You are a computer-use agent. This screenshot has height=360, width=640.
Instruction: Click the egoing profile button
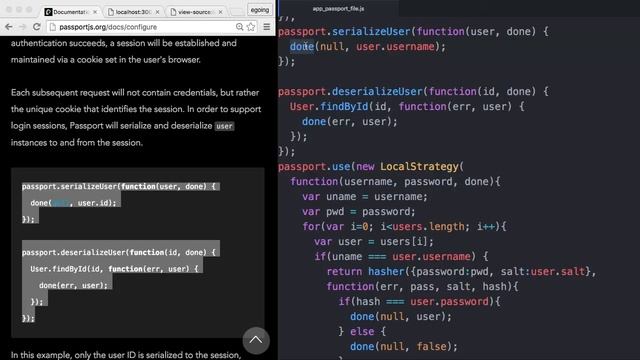[x=260, y=10]
